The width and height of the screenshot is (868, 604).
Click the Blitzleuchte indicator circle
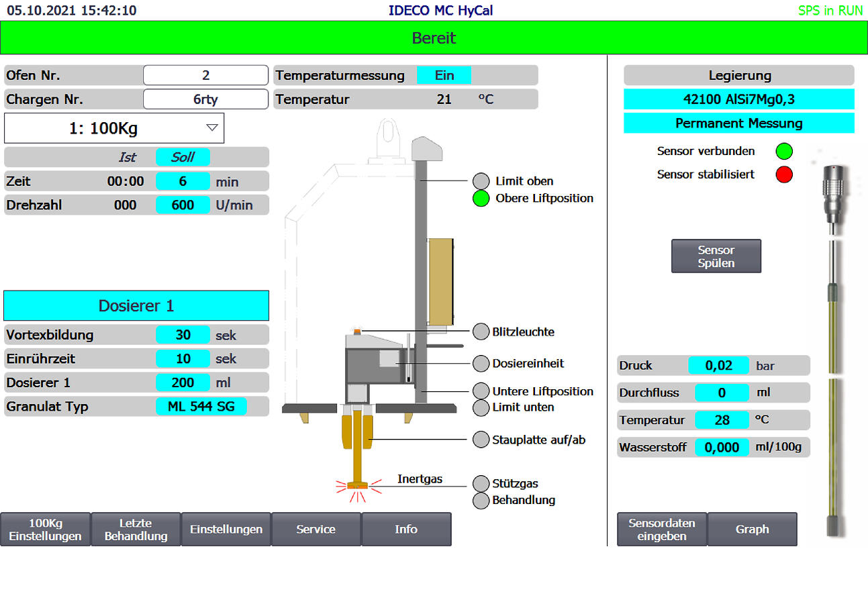coord(481,332)
